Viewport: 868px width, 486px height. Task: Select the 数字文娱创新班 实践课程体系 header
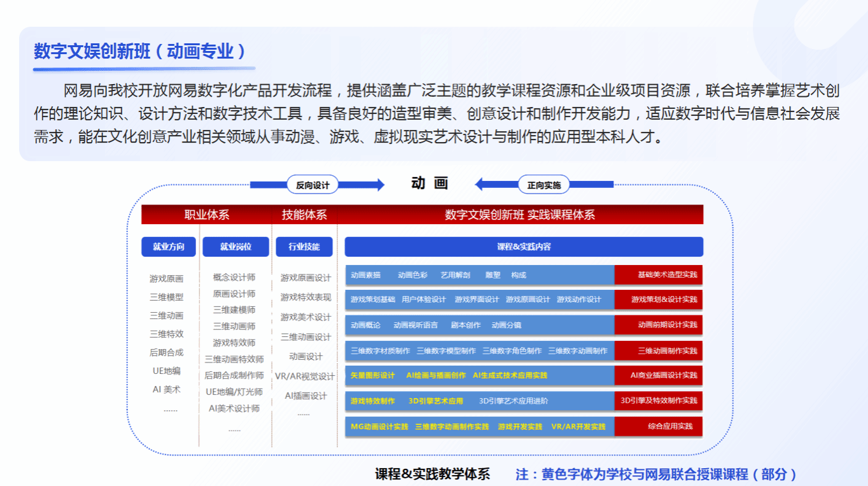coord(519,215)
